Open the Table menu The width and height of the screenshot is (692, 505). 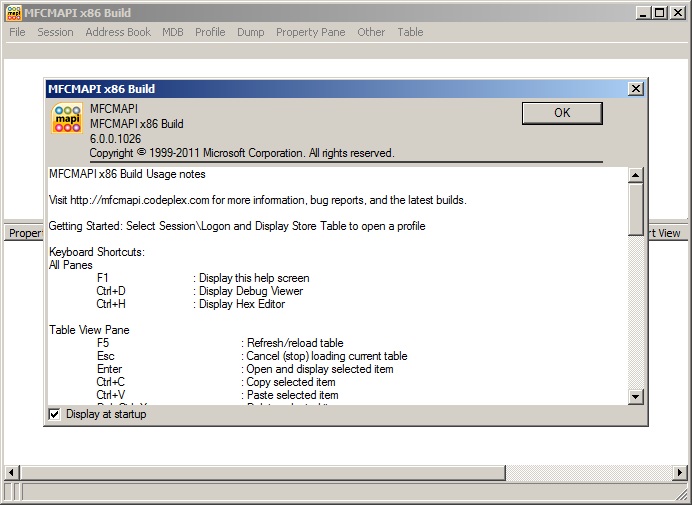pos(410,32)
